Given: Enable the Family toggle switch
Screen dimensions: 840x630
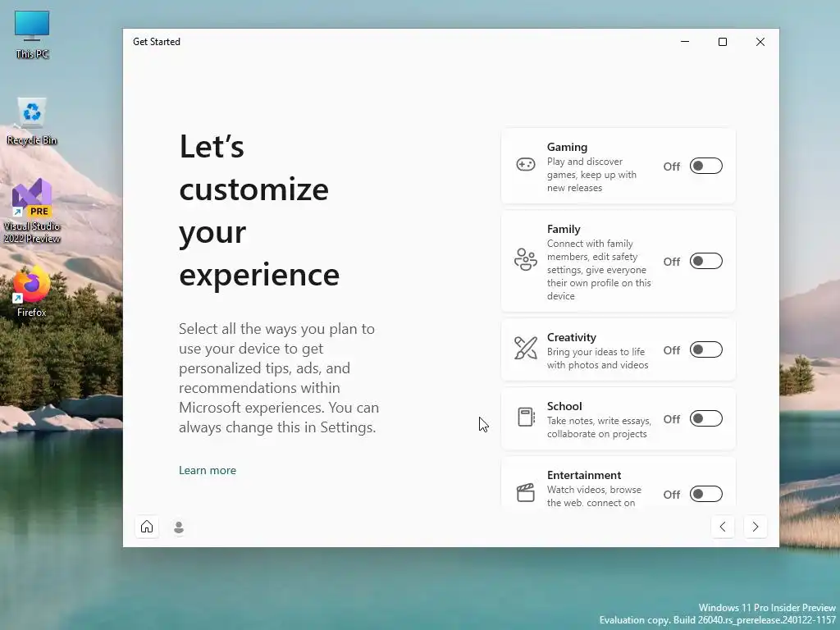Looking at the screenshot, I should pos(706,262).
